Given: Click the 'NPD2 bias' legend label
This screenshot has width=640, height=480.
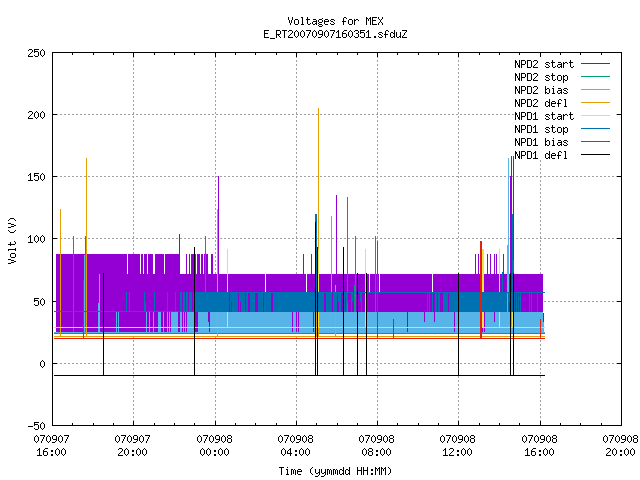Looking at the screenshot, I should point(541,90).
